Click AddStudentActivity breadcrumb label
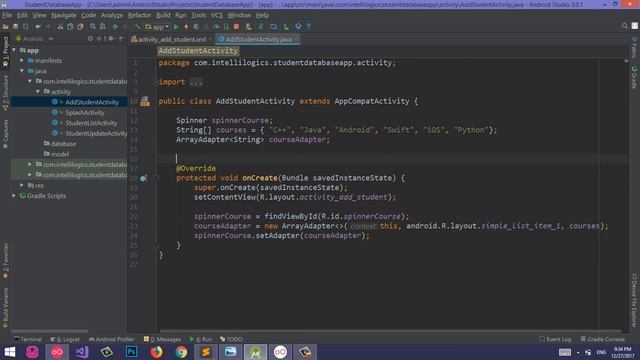The width and height of the screenshot is (640, 360). pyautogui.click(x=198, y=51)
